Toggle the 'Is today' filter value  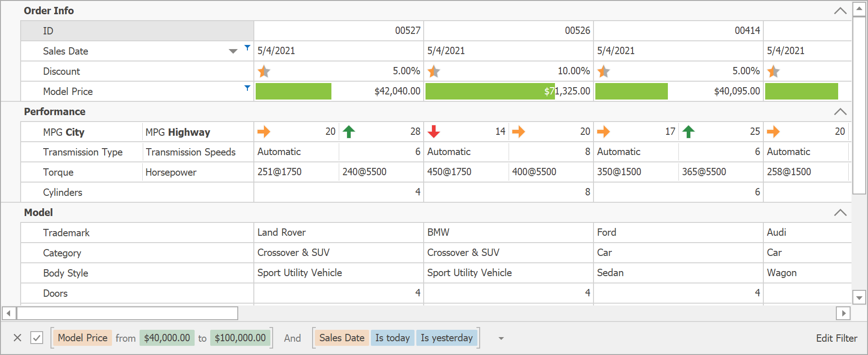pyautogui.click(x=392, y=338)
